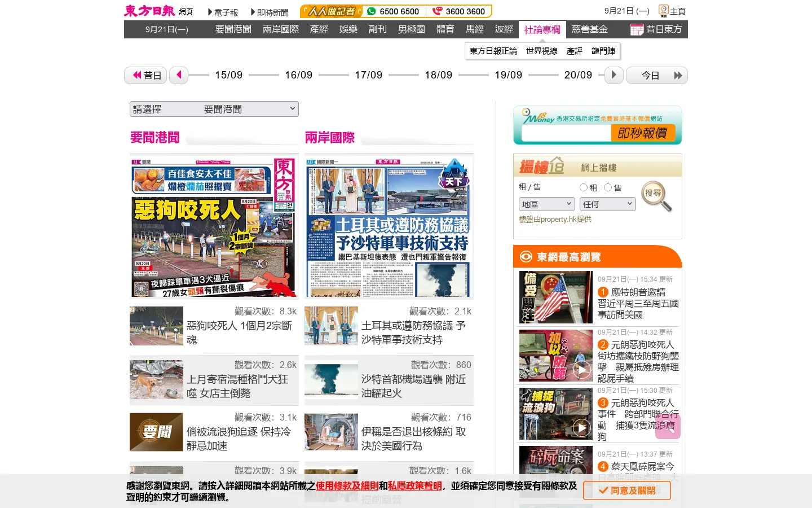Viewport: 812px width, 508px height.
Task: Open the 副刊 nav tab
Action: pos(378,29)
